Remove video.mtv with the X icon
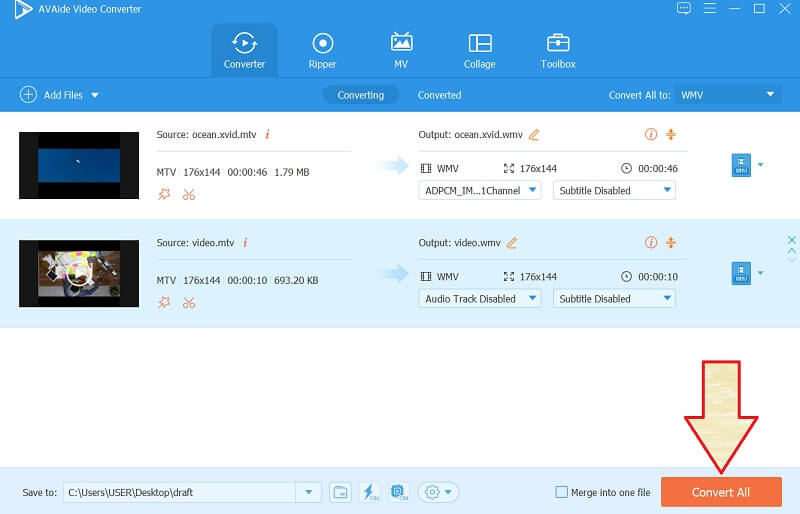 coord(791,239)
